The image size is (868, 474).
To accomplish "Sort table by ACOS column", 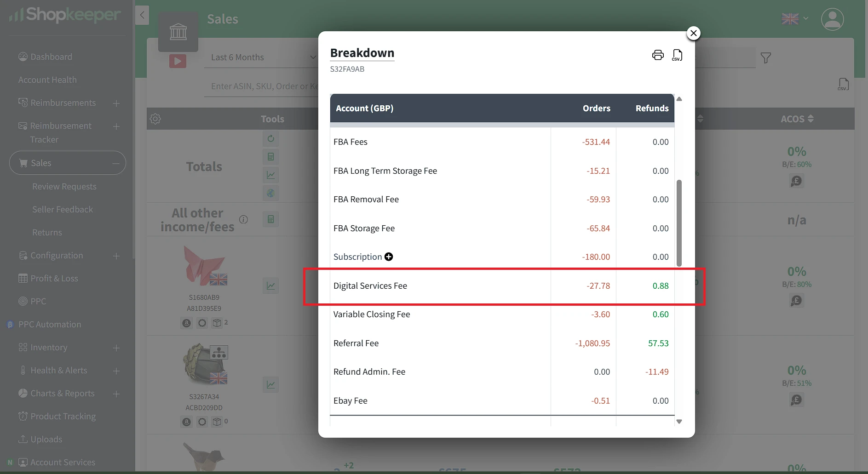I will click(797, 119).
